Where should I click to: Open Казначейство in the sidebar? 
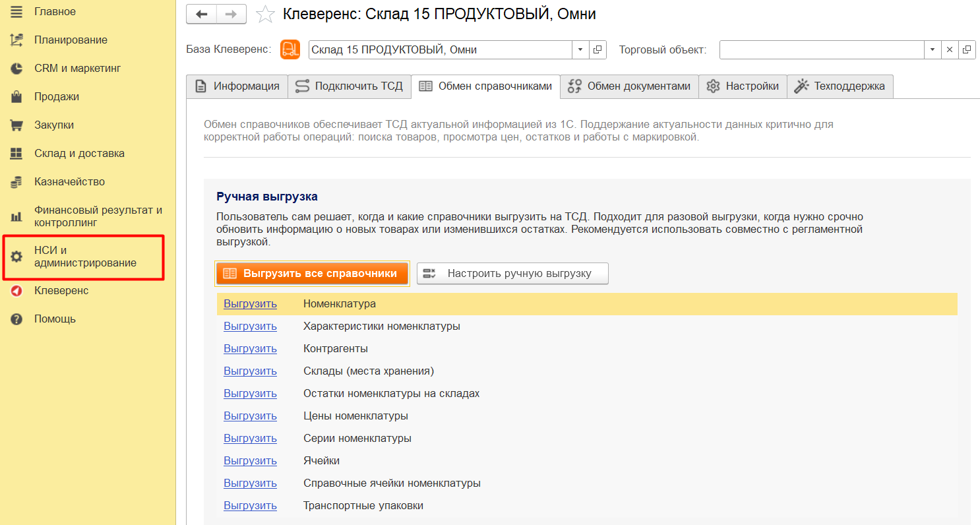69,182
